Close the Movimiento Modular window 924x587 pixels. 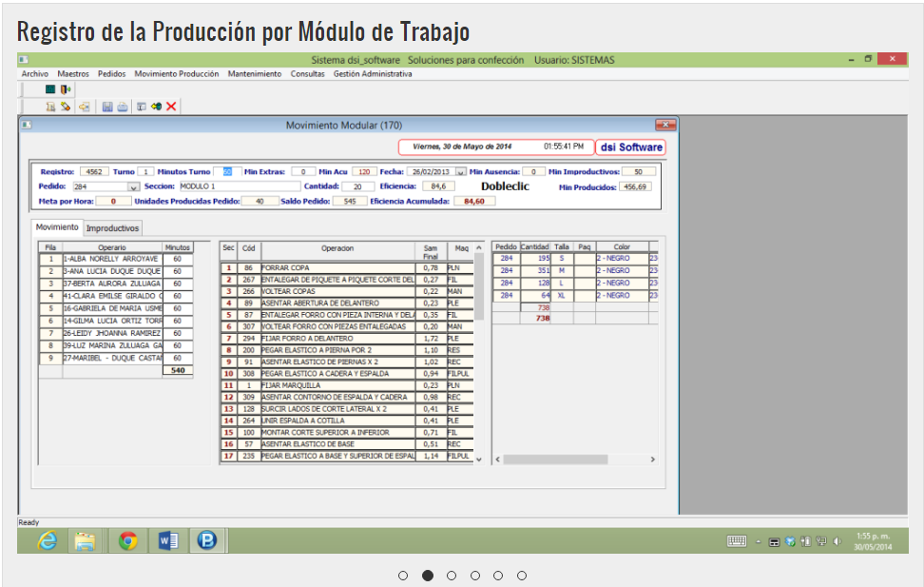click(x=665, y=125)
